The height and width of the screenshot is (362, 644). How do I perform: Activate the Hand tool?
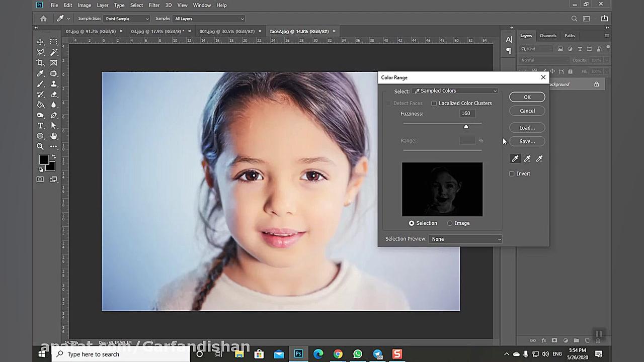pos(53,136)
